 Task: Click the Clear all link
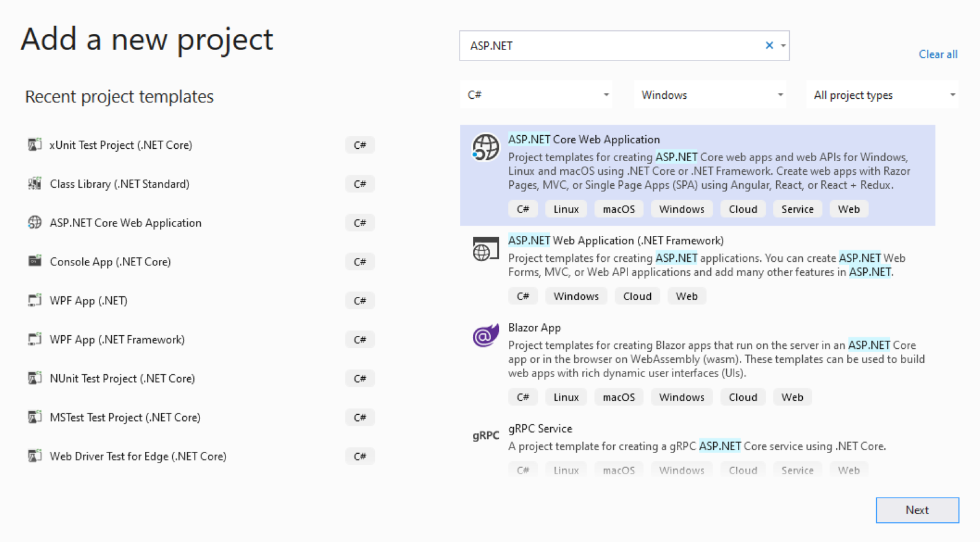tap(938, 54)
